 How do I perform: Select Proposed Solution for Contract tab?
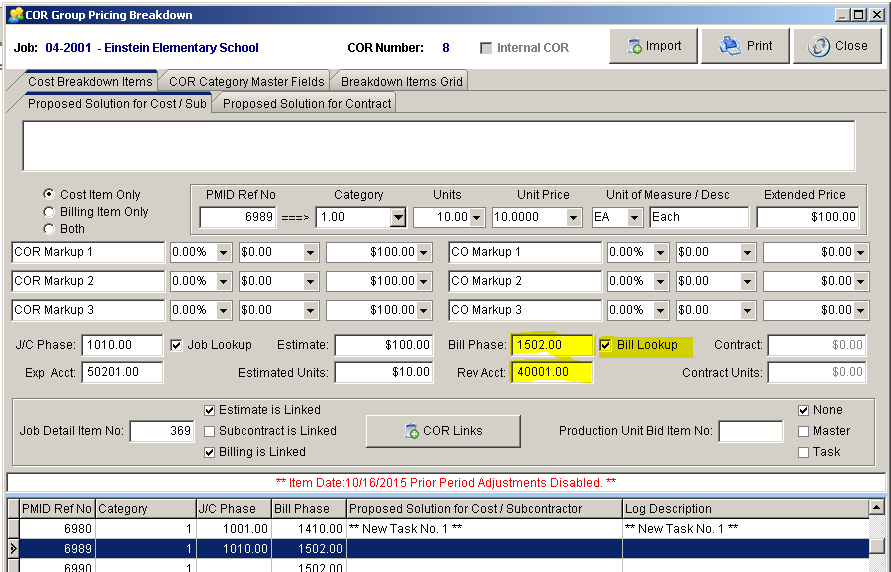pos(307,103)
